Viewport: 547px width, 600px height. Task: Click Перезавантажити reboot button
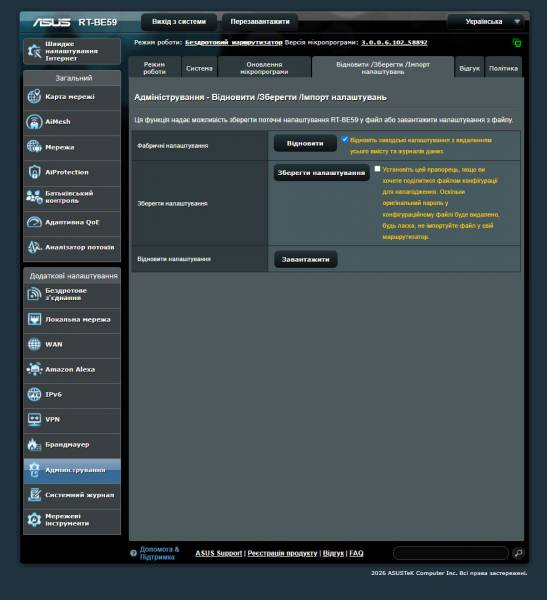click(260, 22)
